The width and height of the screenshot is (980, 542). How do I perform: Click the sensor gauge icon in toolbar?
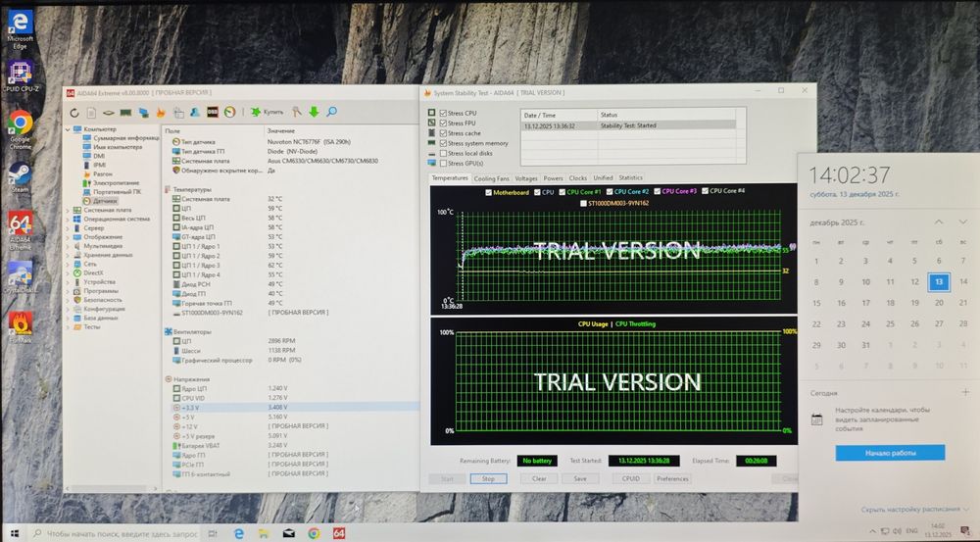tap(230, 112)
